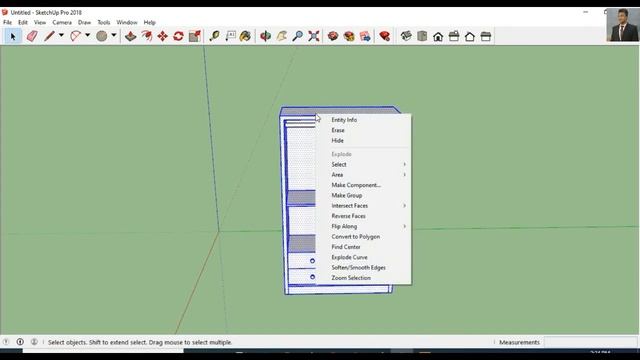Open the Camera menu
This screenshot has height=360, width=640.
click(x=62, y=22)
